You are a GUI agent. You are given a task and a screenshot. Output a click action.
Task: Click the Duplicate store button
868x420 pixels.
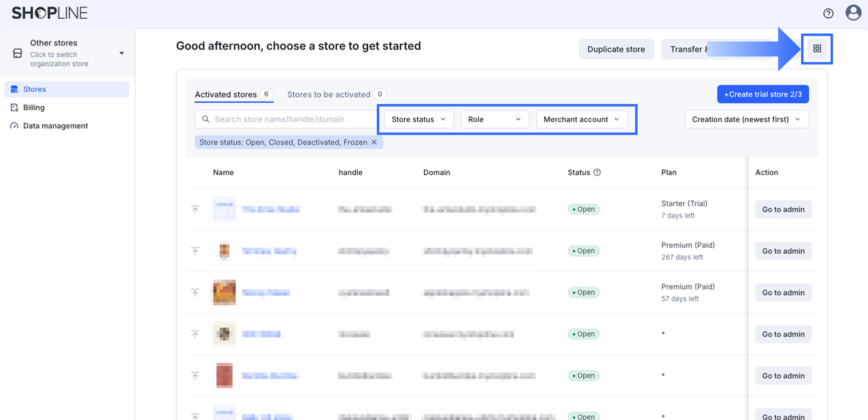616,49
